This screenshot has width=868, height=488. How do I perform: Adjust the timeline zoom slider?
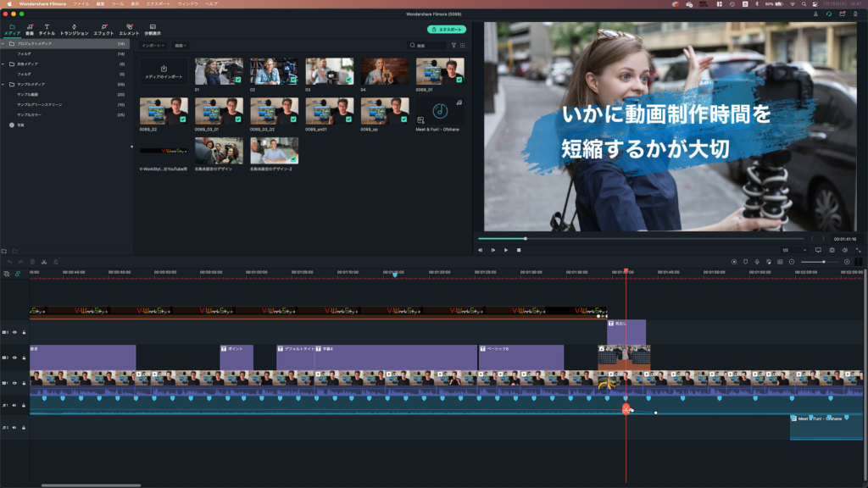point(824,261)
